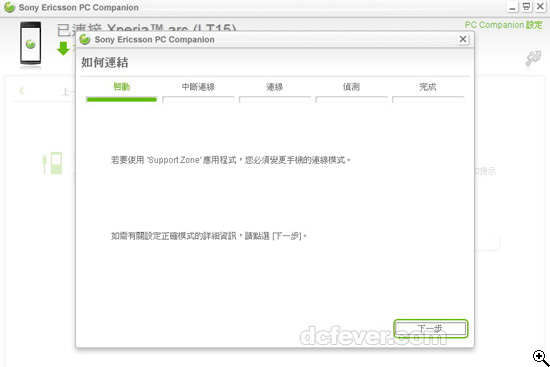Image resolution: width=550 pixels, height=367 pixels.
Task: Maximize the main PC Companion window
Action: point(526,7)
